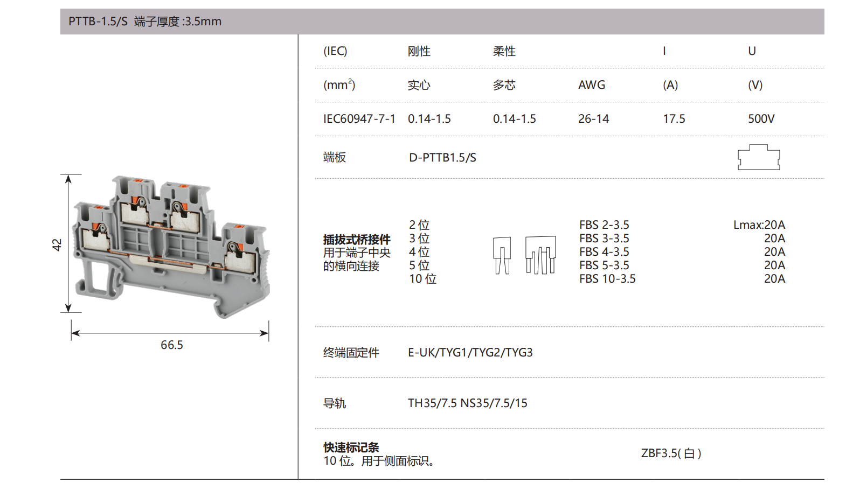Click the PTTB-1.5/S title header bar
The height and width of the screenshot is (504, 846).
(x=442, y=22)
